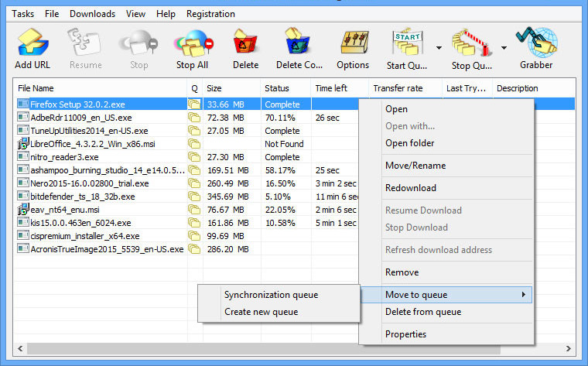This screenshot has height=366, width=588.
Task: Click the Stop Queue toolbar icon
Action: (472, 43)
